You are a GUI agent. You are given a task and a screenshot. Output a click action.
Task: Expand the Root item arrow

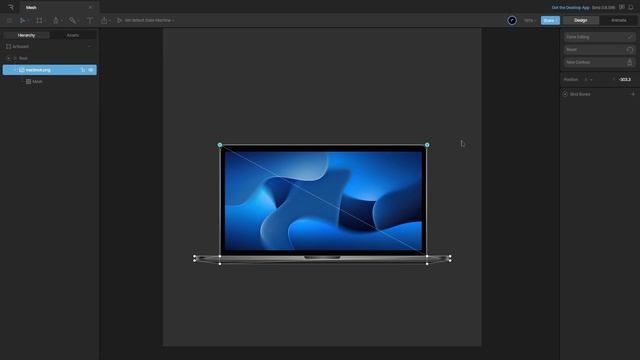coord(9,58)
